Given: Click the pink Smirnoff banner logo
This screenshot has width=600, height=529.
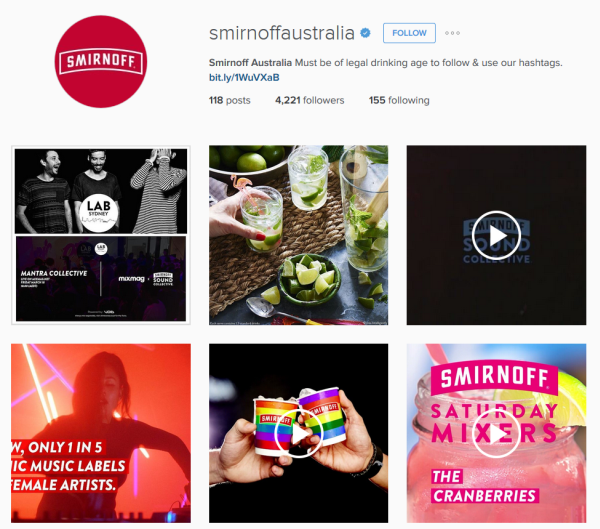Looking at the screenshot, I should [494, 378].
